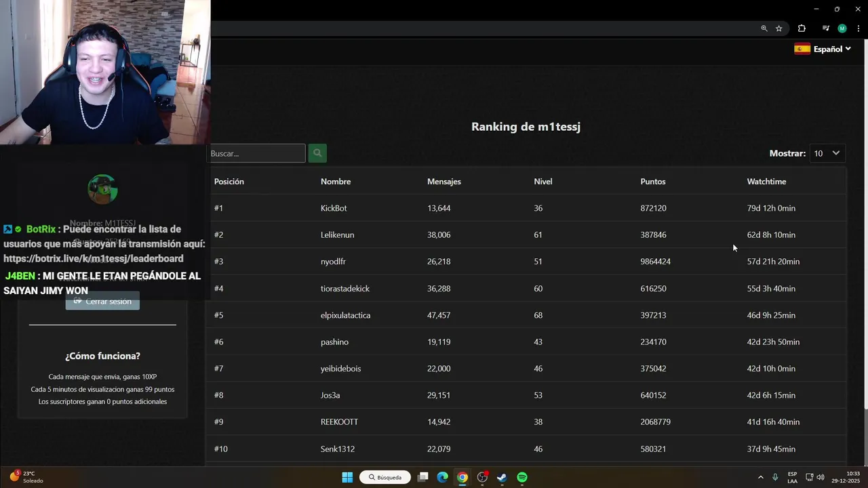Image resolution: width=868 pixels, height=488 pixels.
Task: Click the streamer webcam thumbnail
Action: click(105, 72)
